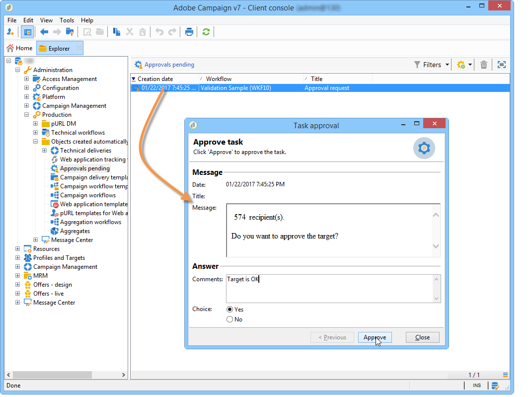Sort by Title column header
Viewport: 532px width, 397px height.
pyautogui.click(x=338, y=79)
